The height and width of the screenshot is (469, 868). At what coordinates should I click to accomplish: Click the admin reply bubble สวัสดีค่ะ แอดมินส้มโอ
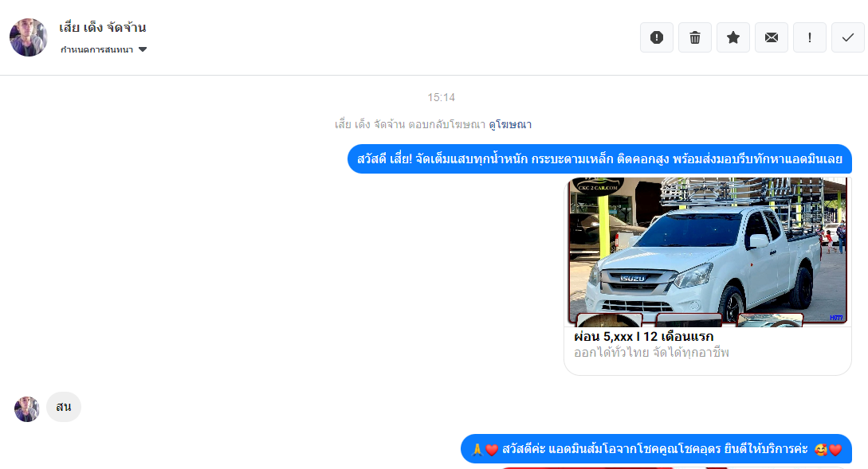[656, 449]
